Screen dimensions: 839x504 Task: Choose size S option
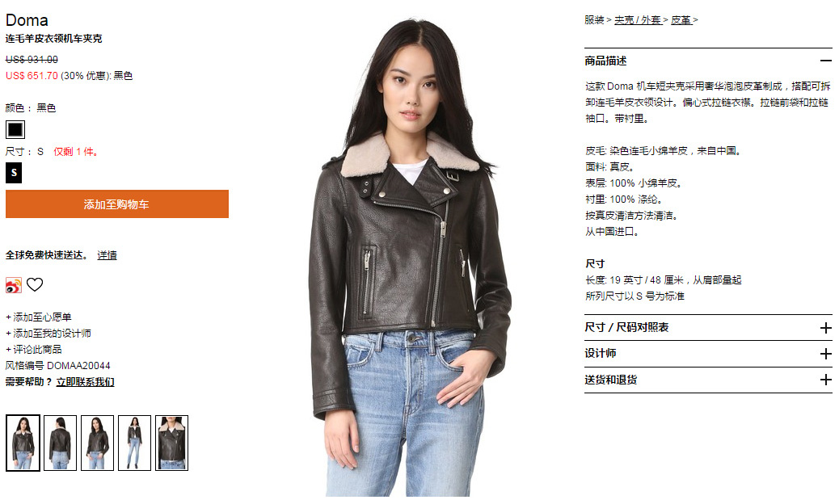[14, 173]
